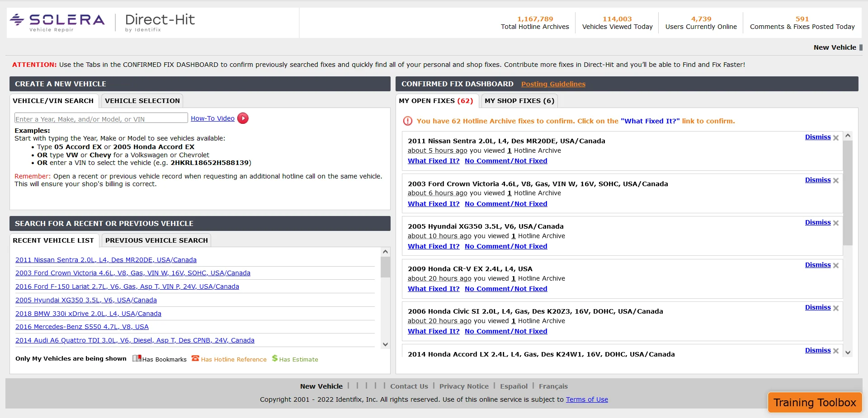Select Recent Vehicle List tab
The height and width of the screenshot is (418, 868).
pos(53,240)
